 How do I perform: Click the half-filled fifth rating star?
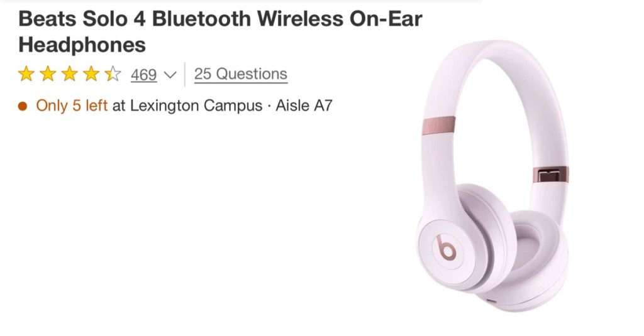113,74
